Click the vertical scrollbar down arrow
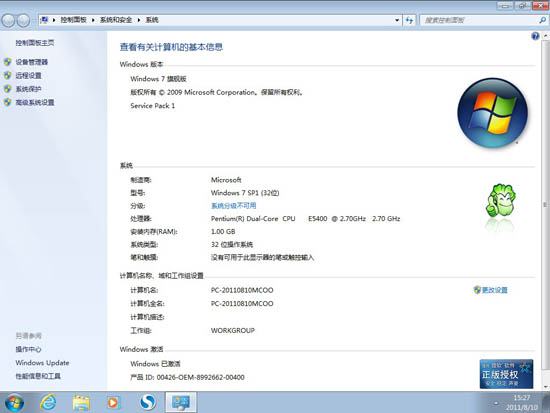Viewport: 550px width, 413px height. click(x=546, y=386)
